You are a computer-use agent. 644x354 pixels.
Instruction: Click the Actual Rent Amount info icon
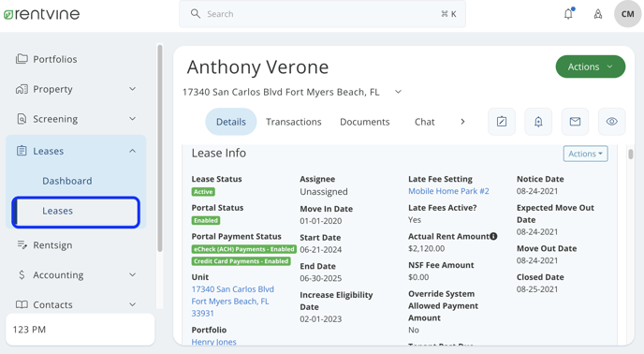tap(493, 236)
